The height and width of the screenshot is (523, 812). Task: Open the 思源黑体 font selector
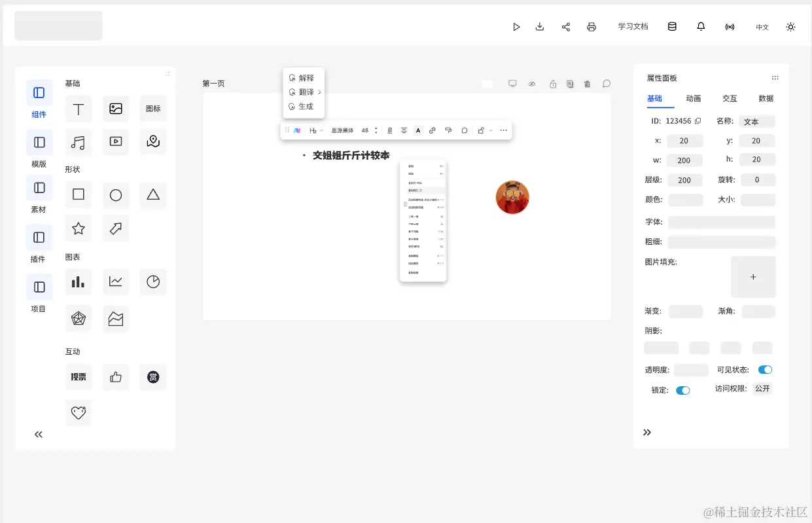pyautogui.click(x=342, y=130)
